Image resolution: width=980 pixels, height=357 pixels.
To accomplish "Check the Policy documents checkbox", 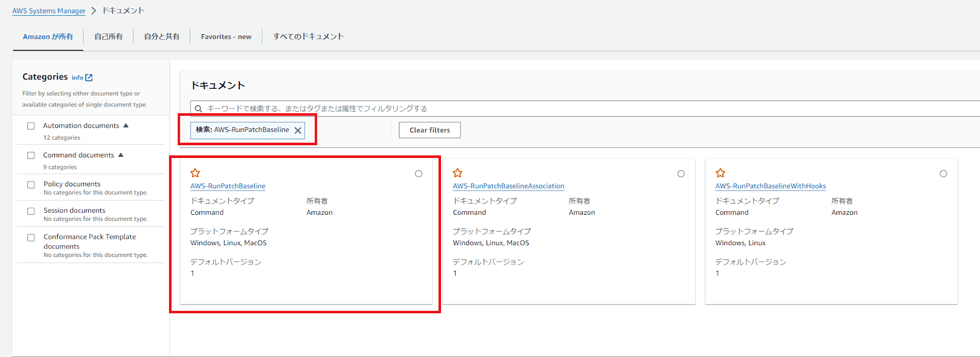I will [31, 185].
